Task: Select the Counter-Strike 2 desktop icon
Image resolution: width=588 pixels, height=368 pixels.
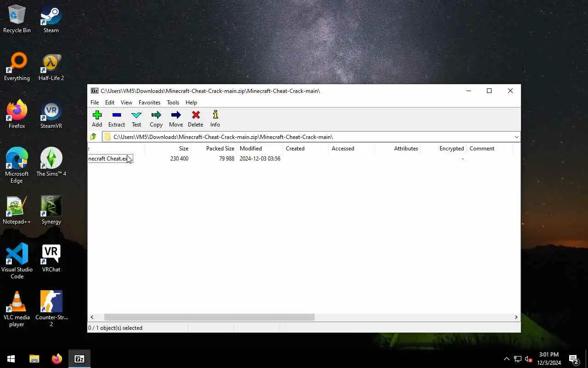Action: click(51, 309)
